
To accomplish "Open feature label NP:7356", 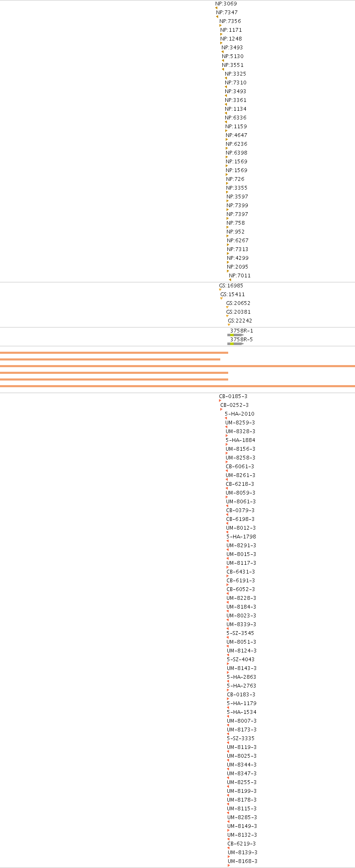I will point(230,21).
